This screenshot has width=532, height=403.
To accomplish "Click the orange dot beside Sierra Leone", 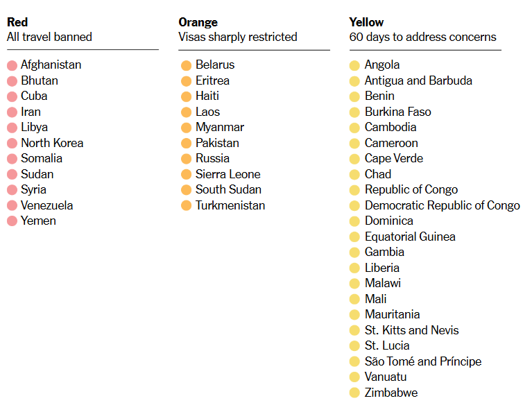I will (x=187, y=174).
